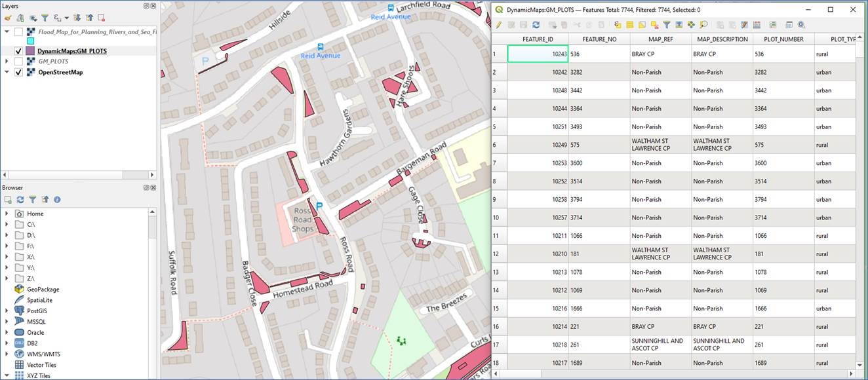Expand the Home node in Browser
Screen dimensions: 868x380
7,214
